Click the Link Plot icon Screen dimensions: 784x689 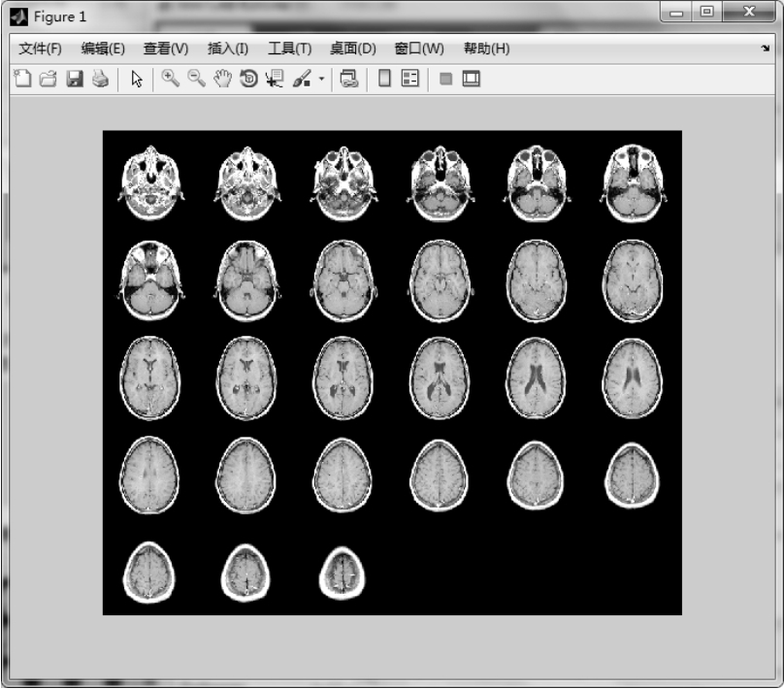point(349,79)
